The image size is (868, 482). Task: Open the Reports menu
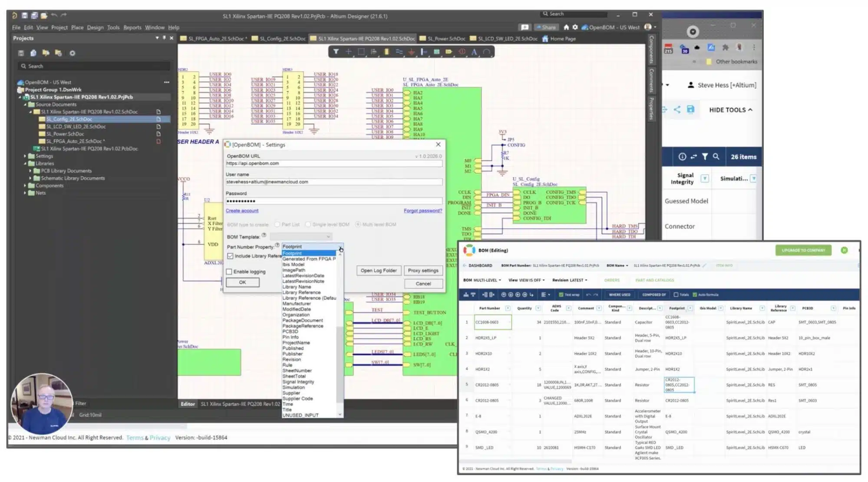coord(132,27)
